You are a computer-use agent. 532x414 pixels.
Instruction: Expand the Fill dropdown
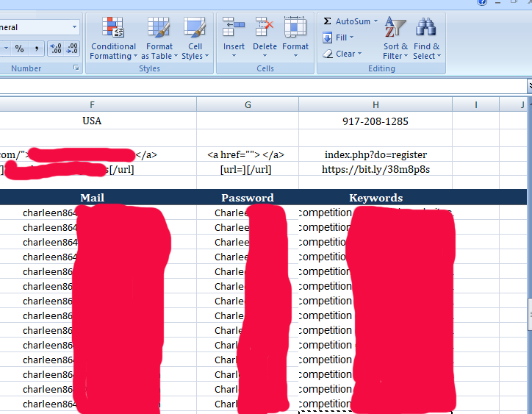click(x=351, y=38)
